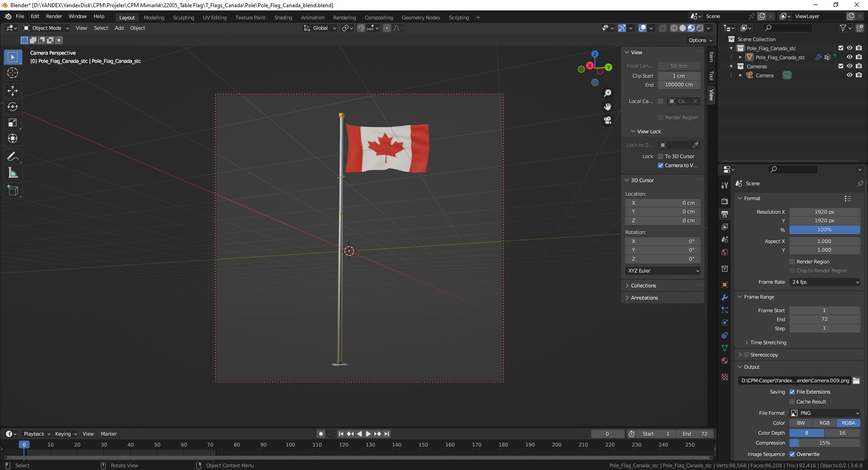Adjust the Compression 15% slider

(825, 443)
